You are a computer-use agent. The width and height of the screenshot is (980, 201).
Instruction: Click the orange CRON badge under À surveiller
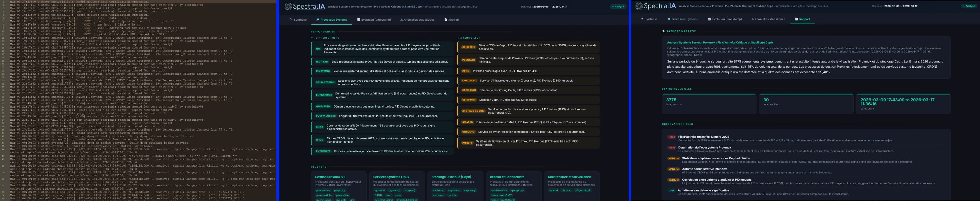click(x=466, y=71)
